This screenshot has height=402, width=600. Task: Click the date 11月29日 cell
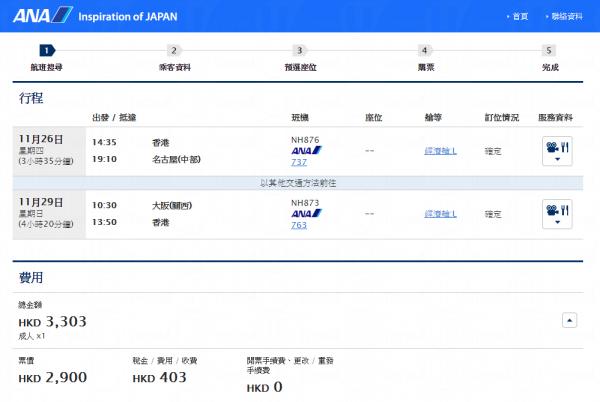[x=49, y=214]
